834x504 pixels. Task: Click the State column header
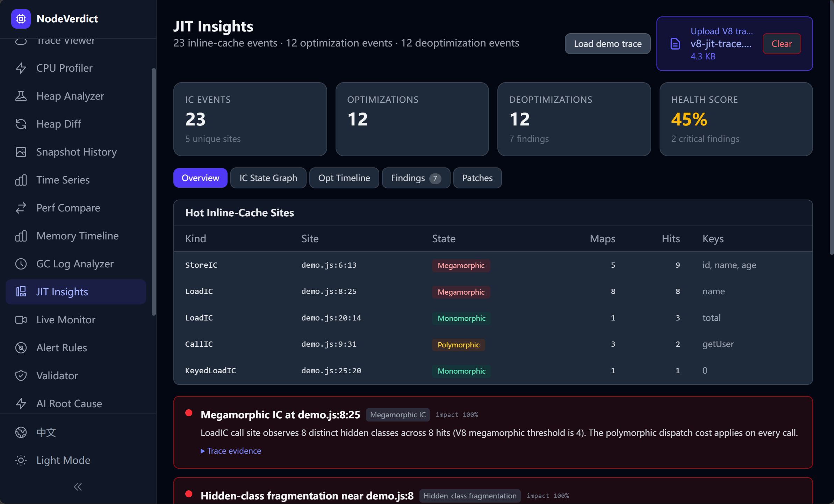tap(444, 239)
